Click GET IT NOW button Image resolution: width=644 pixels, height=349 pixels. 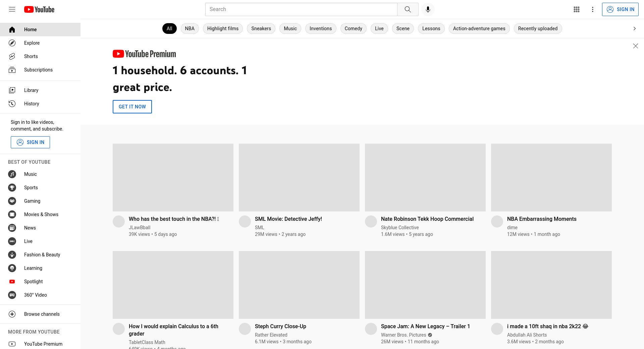tap(132, 107)
